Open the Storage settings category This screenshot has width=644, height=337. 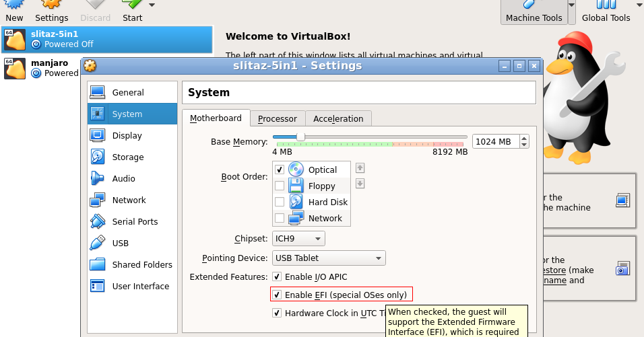tap(132, 157)
